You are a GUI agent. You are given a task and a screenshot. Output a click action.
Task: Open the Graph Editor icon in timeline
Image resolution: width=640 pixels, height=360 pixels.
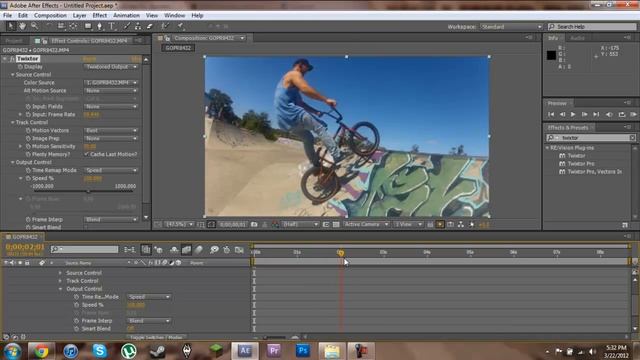(x=240, y=249)
